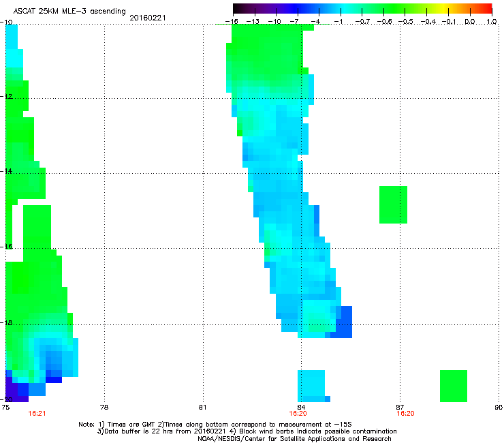This screenshot has height=443, width=504.
Task: Click the longitude label 90
Action: [499, 408]
